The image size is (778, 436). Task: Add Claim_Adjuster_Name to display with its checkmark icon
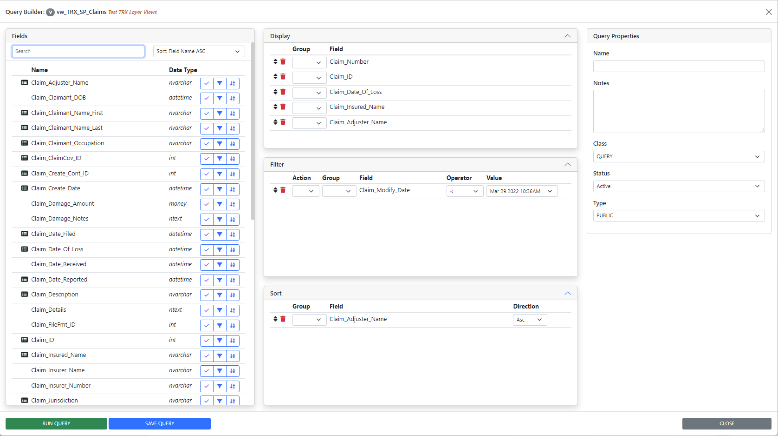[206, 83]
